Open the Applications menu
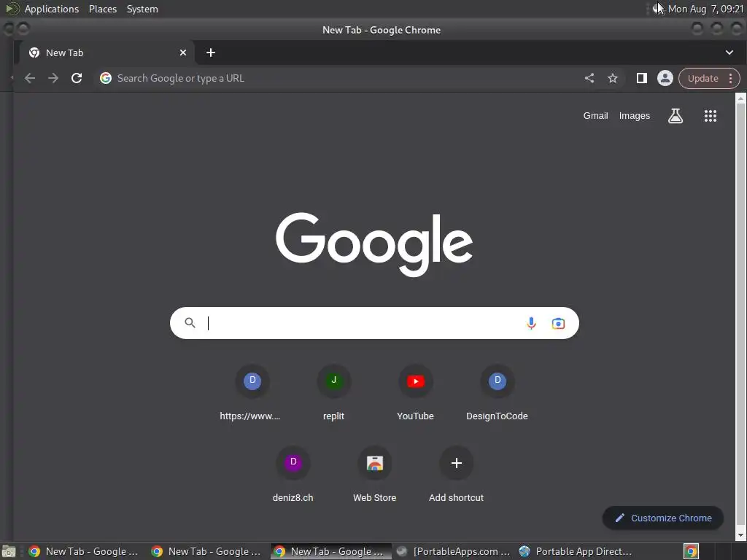Viewport: 747px width, 560px height. coord(52,9)
